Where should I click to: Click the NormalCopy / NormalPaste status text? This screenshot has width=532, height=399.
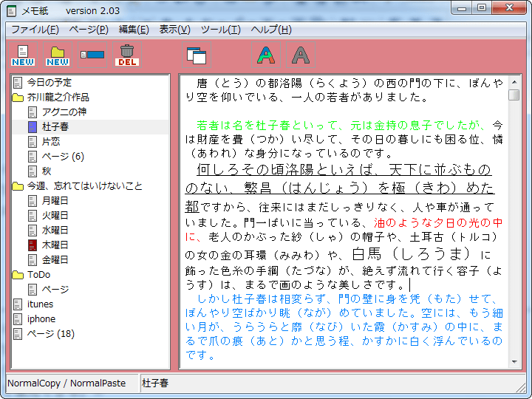(66, 383)
